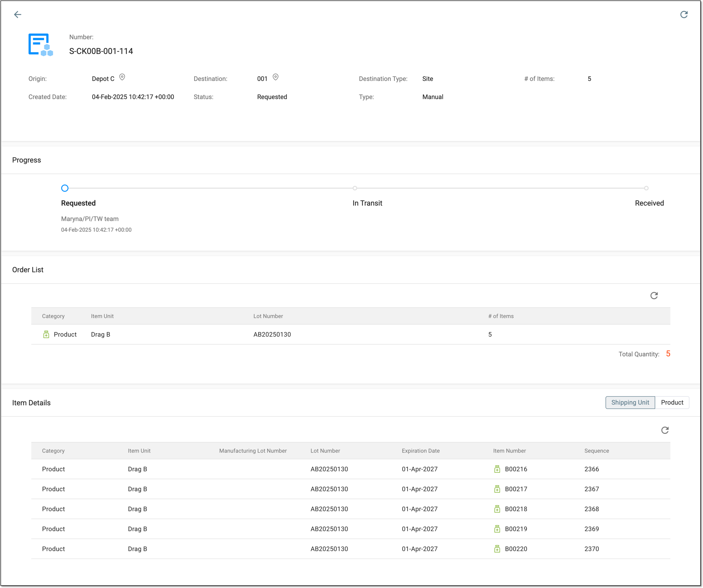
Task: Click sequence value 2368
Action: (x=592, y=509)
